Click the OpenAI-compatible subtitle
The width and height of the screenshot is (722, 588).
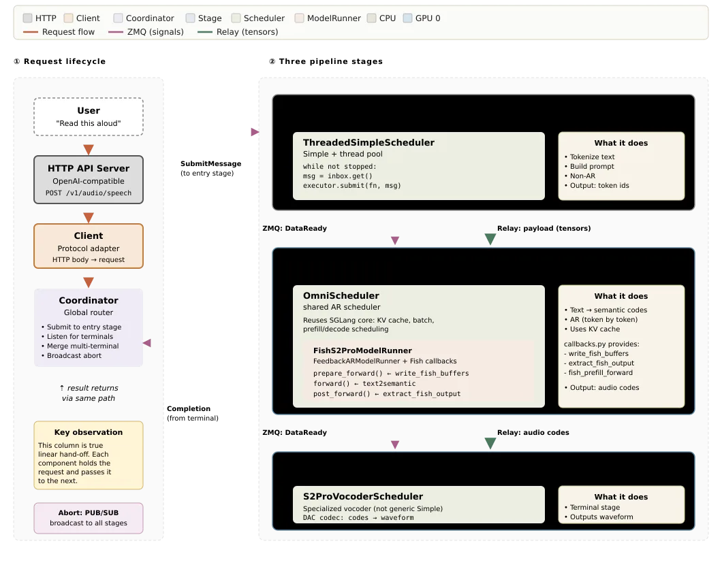pyautogui.click(x=89, y=181)
